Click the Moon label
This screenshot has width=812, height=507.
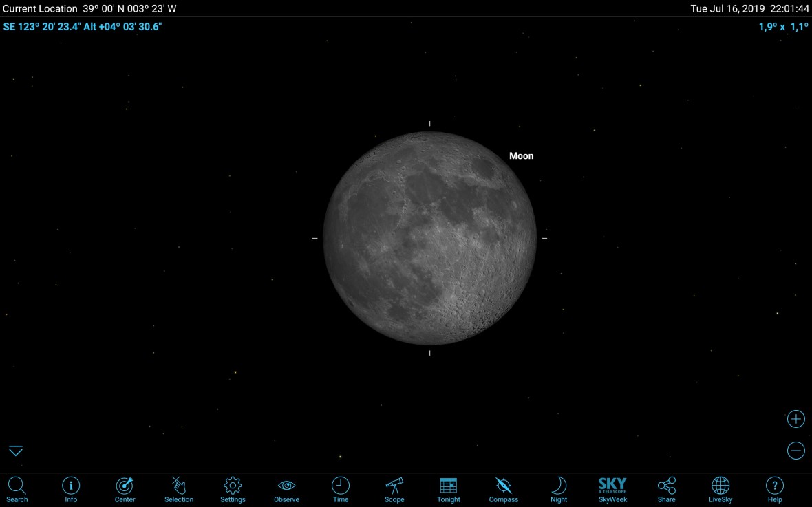[x=521, y=156]
